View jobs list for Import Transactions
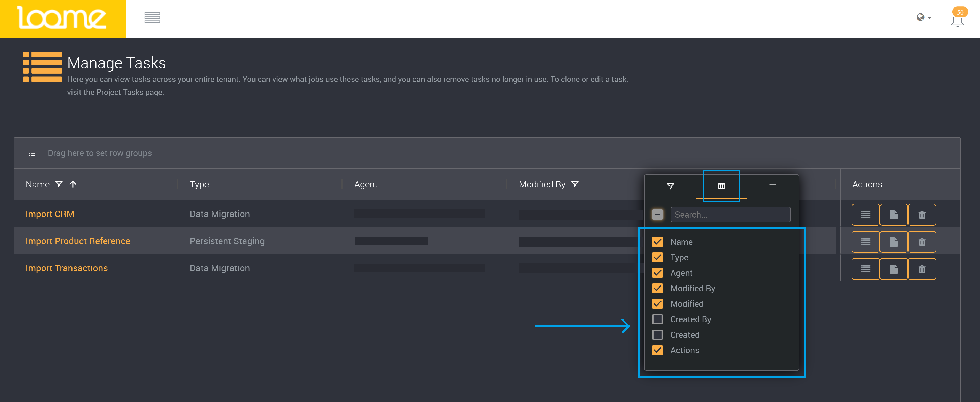Screen dimensions: 980x402 pyautogui.click(x=865, y=269)
